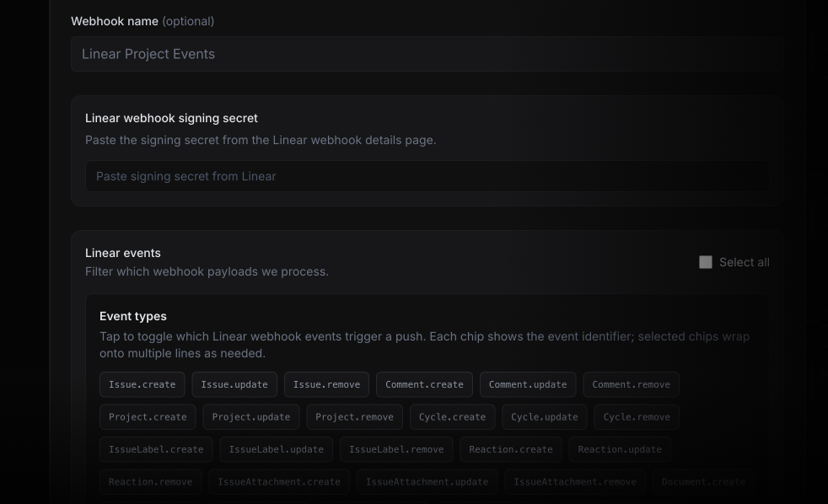This screenshot has width=828, height=504.
Task: Select the Comment.create event chip
Action: pos(424,384)
